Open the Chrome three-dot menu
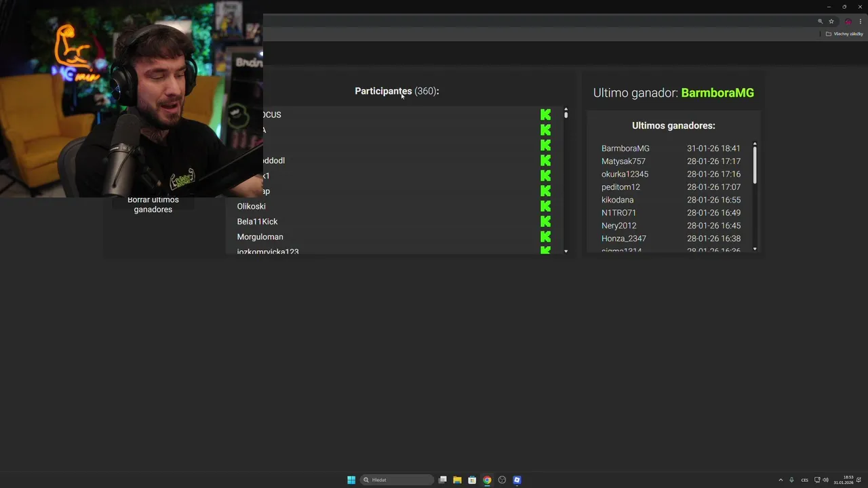This screenshot has width=868, height=488. [x=861, y=22]
